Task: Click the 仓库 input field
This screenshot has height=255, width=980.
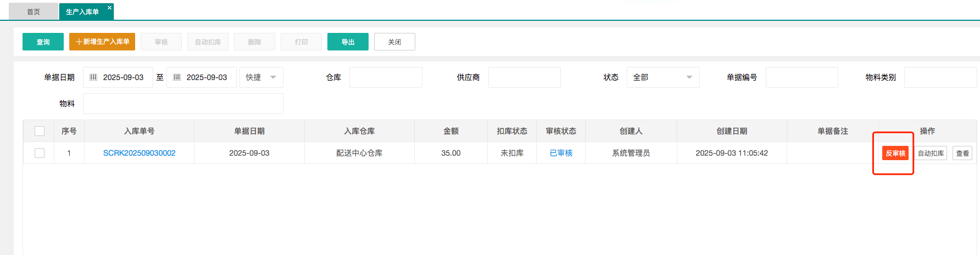Action: [x=386, y=77]
